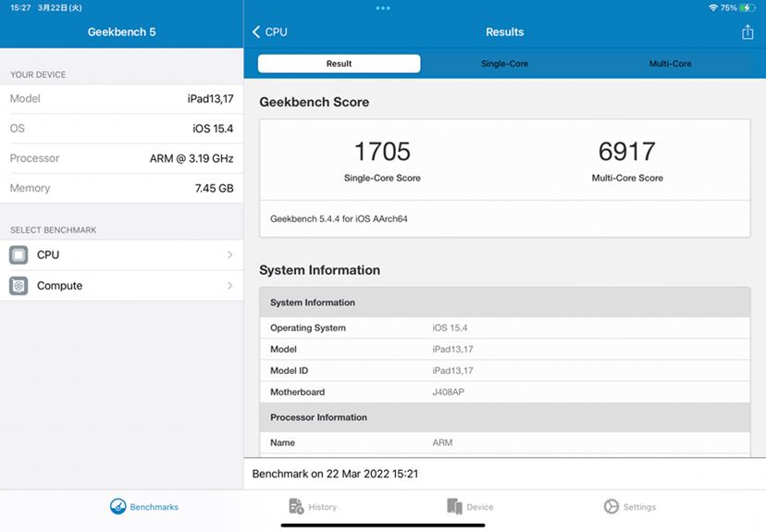Viewport: 766px width, 532px height.
Task: Tap the Wi-Fi status icon
Action: (713, 7)
